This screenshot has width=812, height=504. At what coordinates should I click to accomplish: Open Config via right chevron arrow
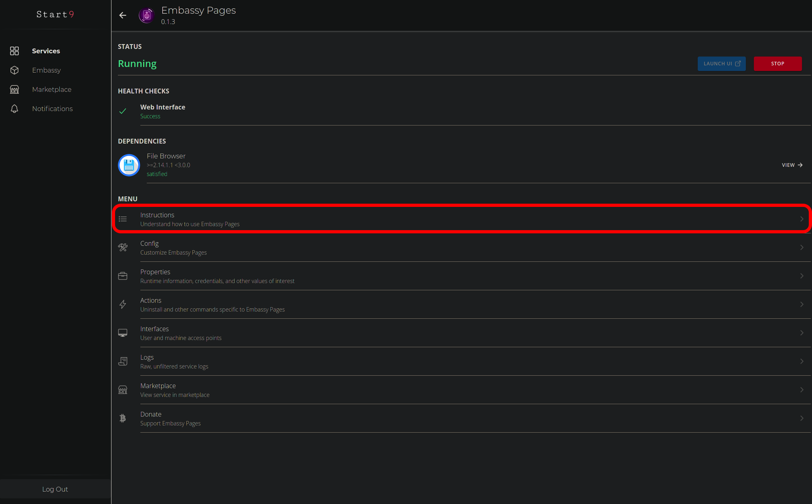[802, 247]
